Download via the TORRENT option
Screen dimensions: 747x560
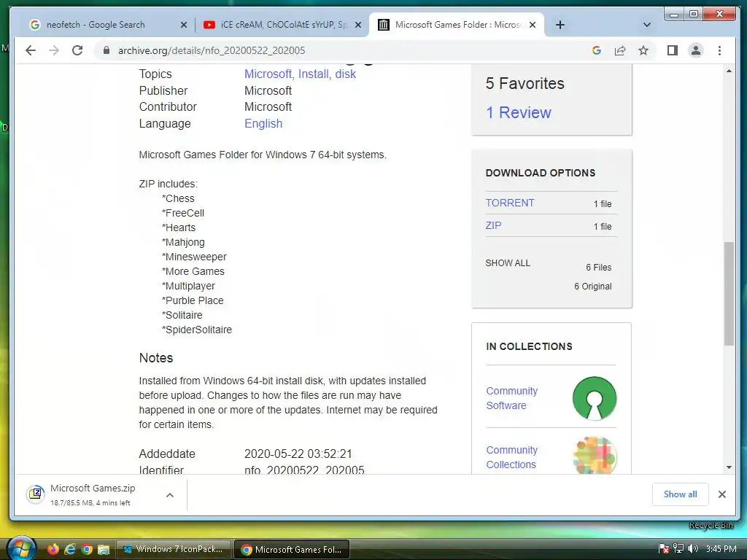[510, 203]
